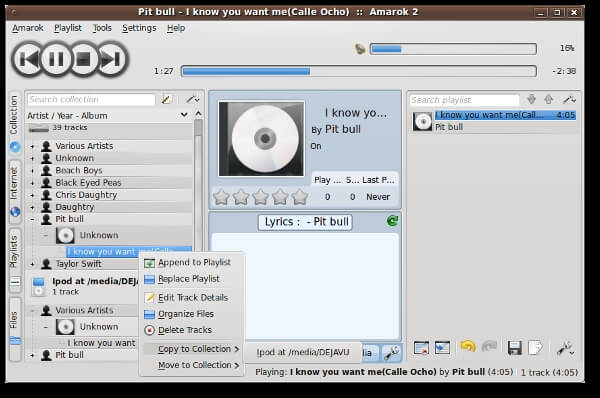Redo the playlist change
This screenshot has width=600, height=398.
489,347
